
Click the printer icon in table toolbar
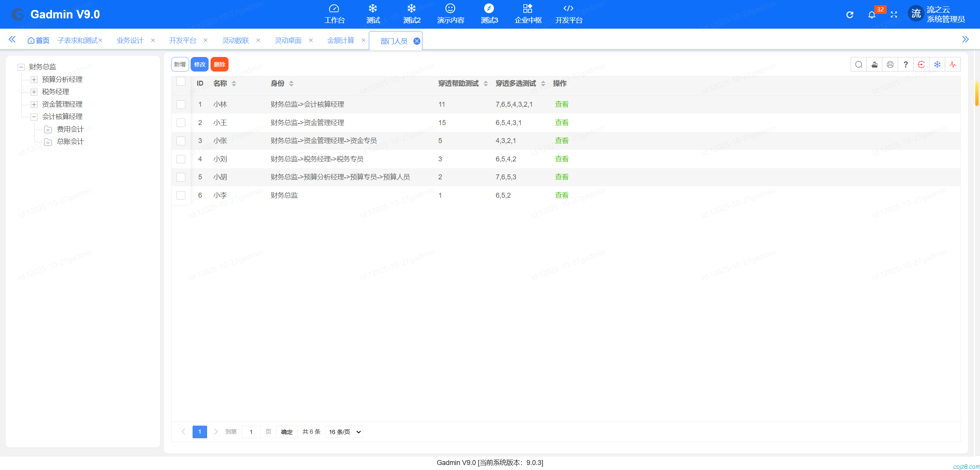[x=890, y=65]
